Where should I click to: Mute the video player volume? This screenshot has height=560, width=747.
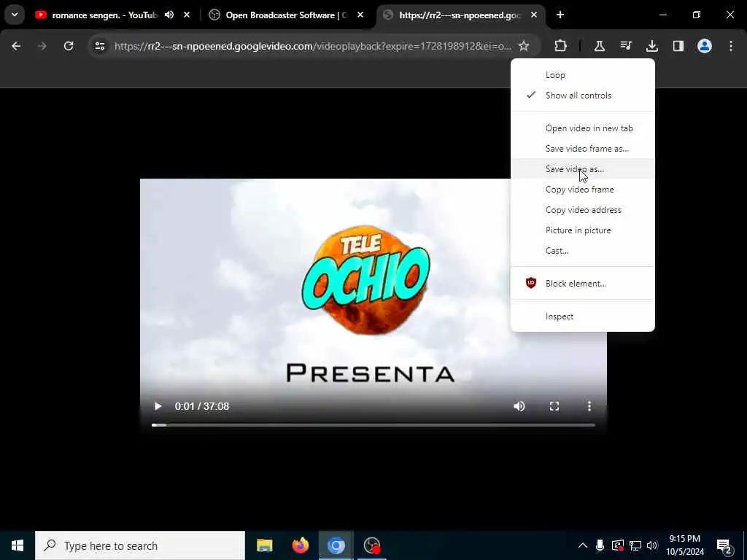[519, 406]
